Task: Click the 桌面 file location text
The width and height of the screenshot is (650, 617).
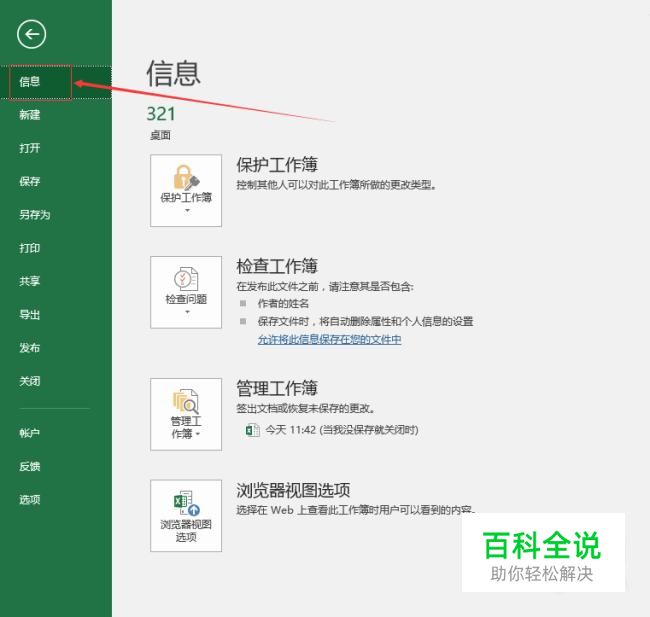Action: coord(160,135)
